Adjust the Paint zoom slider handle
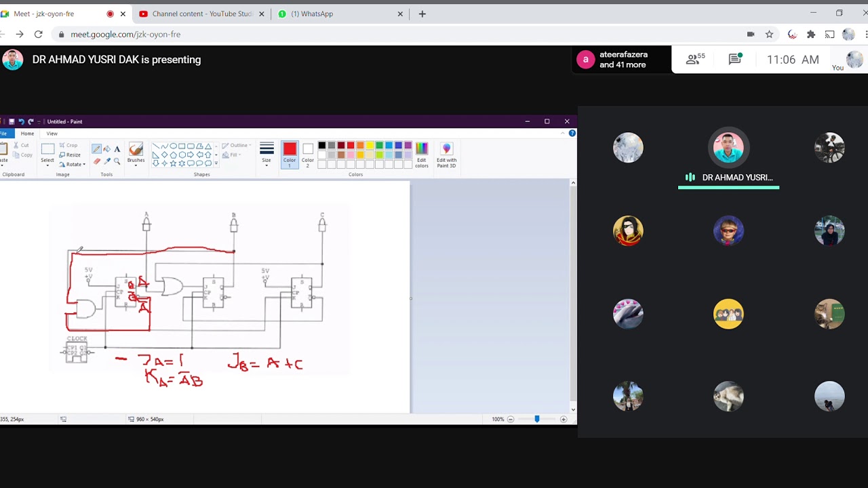Image resolution: width=868 pixels, height=488 pixels. (x=537, y=420)
